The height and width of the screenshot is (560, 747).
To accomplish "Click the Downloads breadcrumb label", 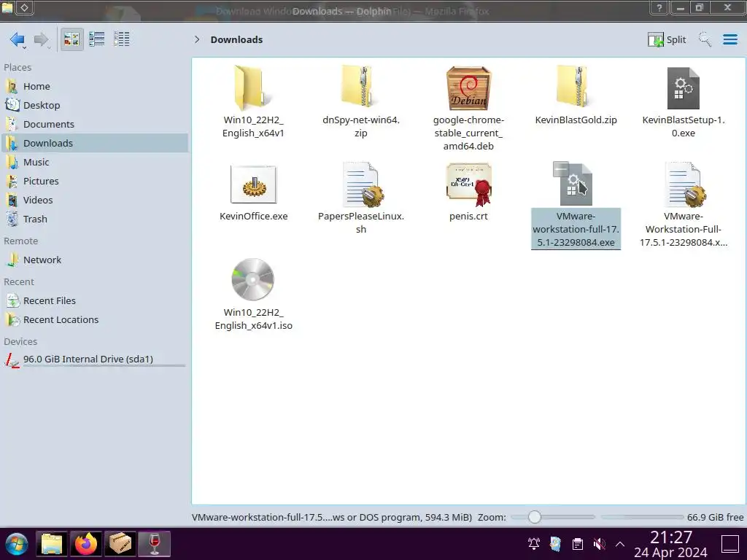I will (x=237, y=39).
